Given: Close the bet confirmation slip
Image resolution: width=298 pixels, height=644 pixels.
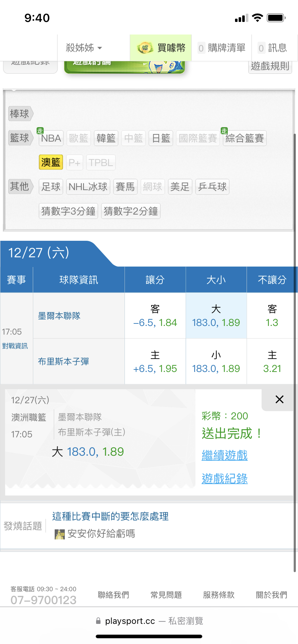Looking at the screenshot, I should pos(279,399).
